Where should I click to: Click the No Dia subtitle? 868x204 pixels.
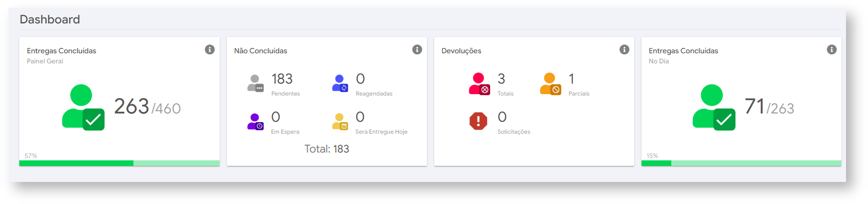tap(659, 61)
